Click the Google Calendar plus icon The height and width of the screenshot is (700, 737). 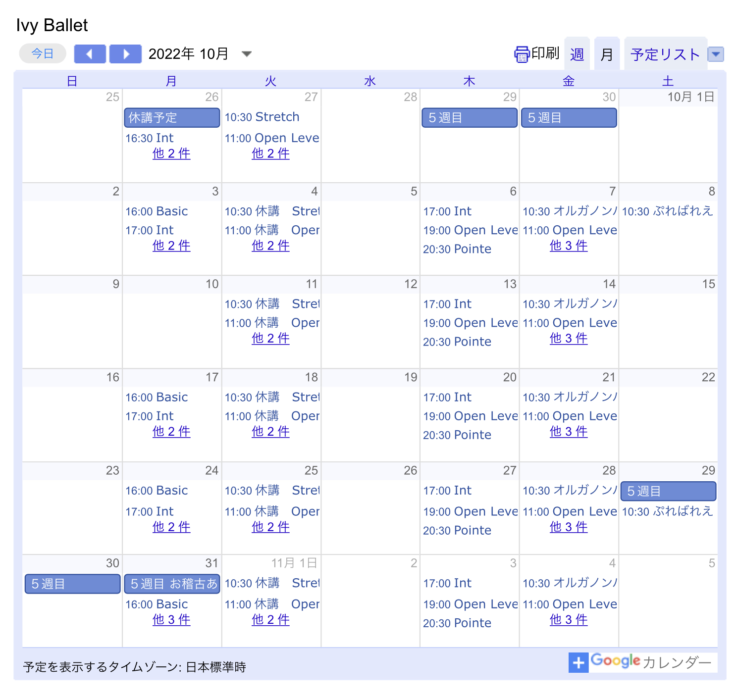578,662
